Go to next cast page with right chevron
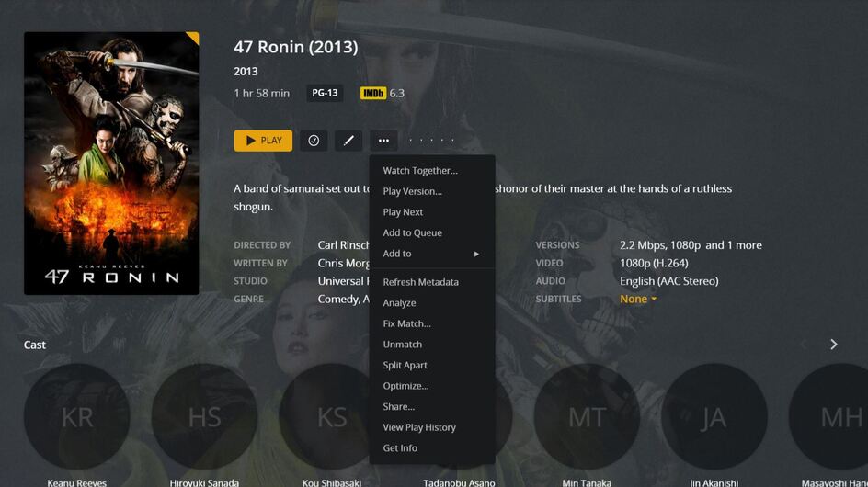The image size is (868, 487). 834,345
